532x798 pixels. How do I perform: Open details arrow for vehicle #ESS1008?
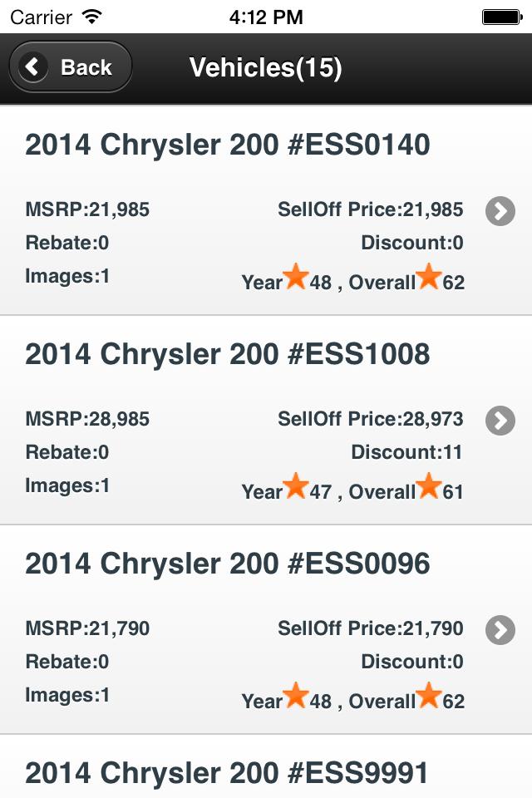500,421
